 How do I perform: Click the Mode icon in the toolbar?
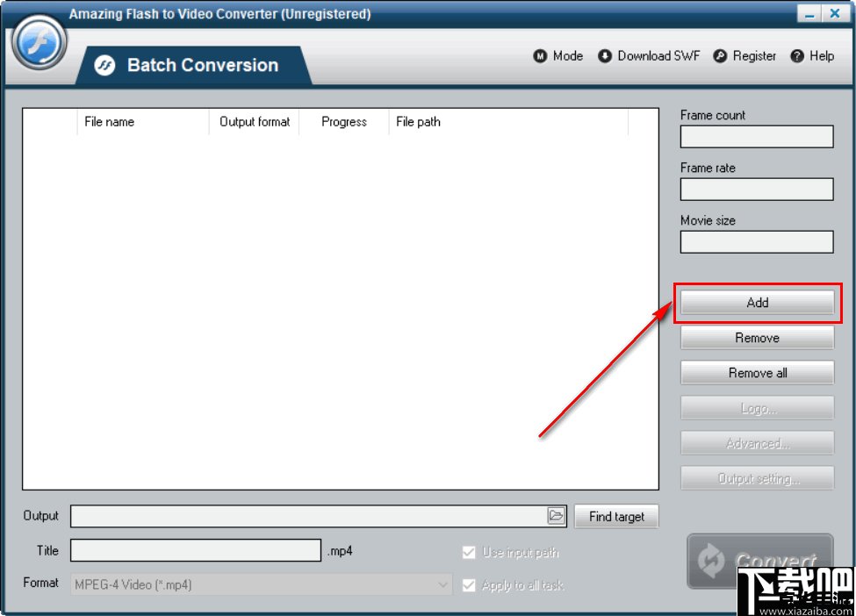pos(540,56)
